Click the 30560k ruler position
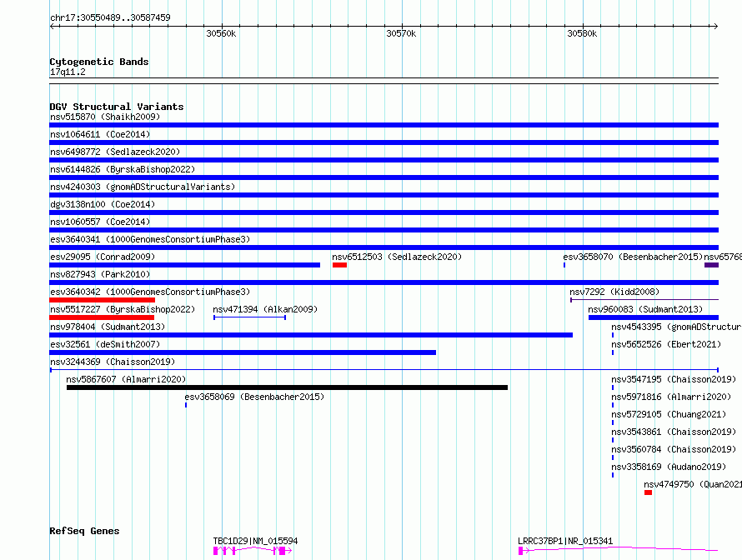The image size is (742, 560). [x=221, y=33]
